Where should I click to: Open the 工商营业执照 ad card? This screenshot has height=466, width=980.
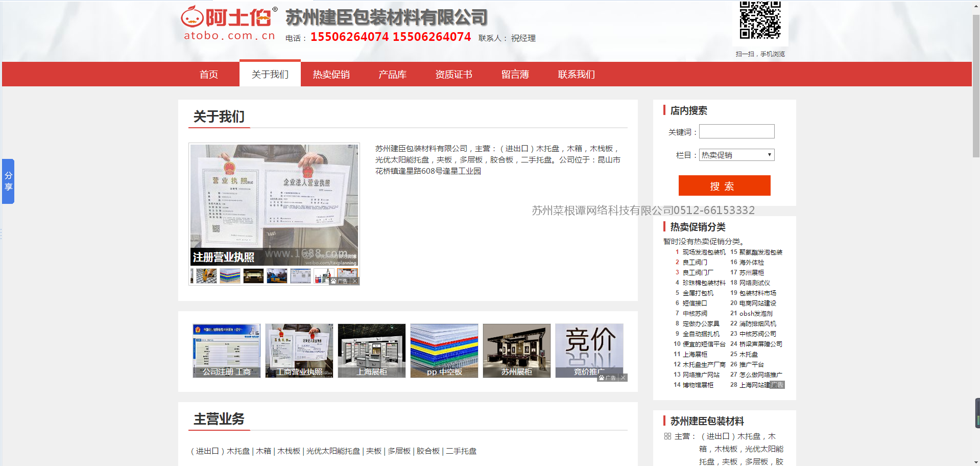coord(299,351)
